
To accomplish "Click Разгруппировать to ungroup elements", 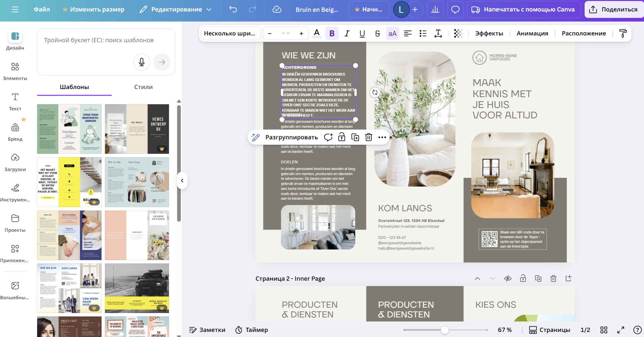I will pyautogui.click(x=291, y=137).
